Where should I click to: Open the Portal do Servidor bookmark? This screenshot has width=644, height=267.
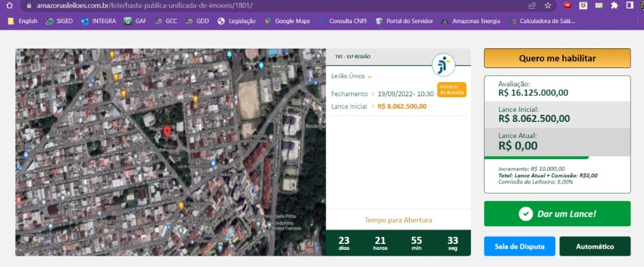(404, 21)
